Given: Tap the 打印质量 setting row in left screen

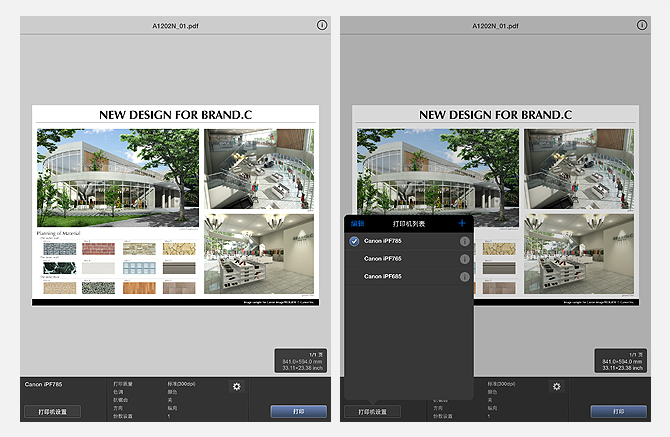Looking at the screenshot, I should point(160,384).
